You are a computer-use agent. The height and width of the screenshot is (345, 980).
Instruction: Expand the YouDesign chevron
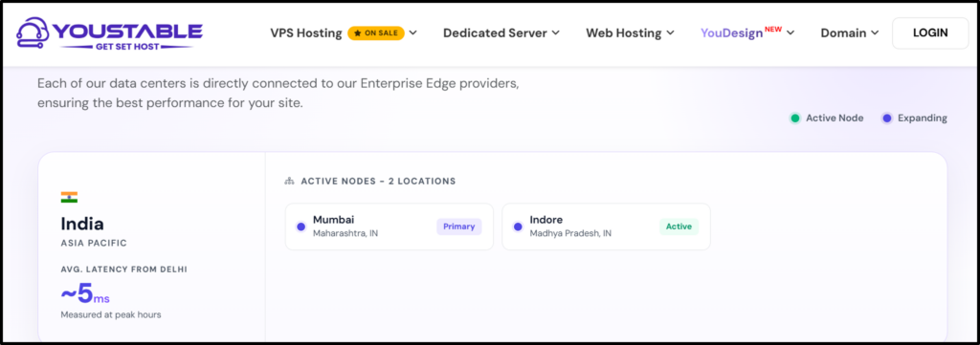pyautogui.click(x=791, y=33)
